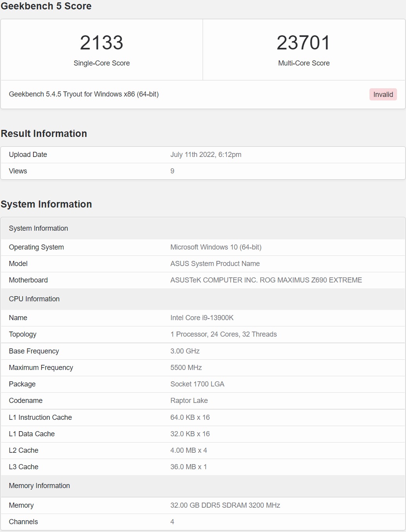The width and height of the screenshot is (406, 532).
Task: Click the Maximum Frequency label
Action: pyautogui.click(x=41, y=368)
